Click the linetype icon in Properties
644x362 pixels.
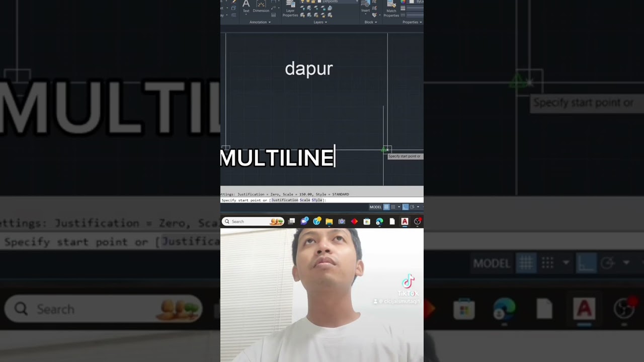tap(403, 15)
